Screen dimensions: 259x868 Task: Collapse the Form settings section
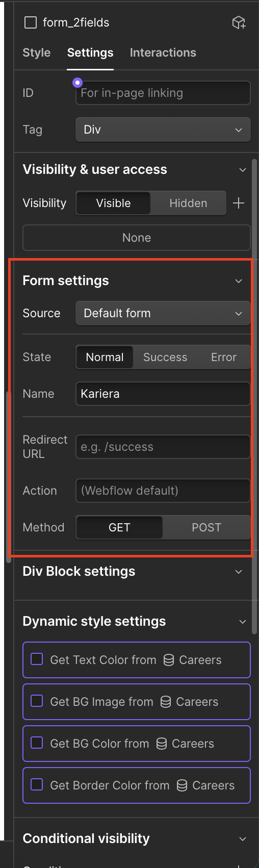[x=239, y=281]
